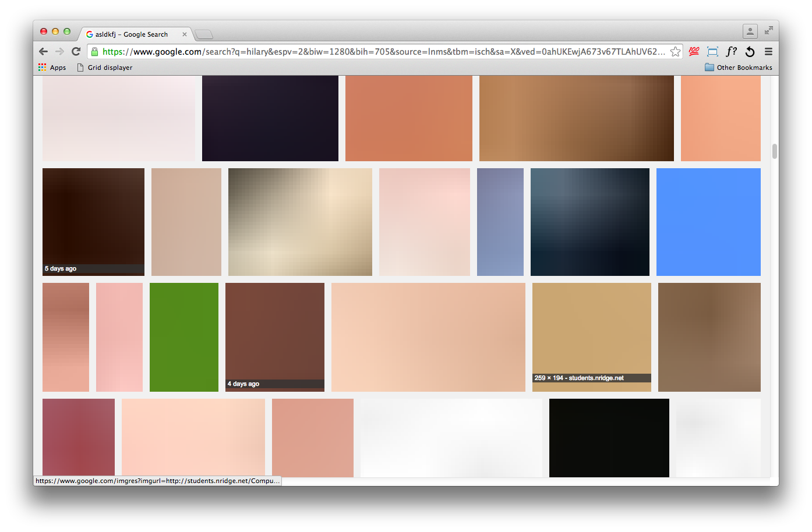Open a new tab

[x=204, y=34]
